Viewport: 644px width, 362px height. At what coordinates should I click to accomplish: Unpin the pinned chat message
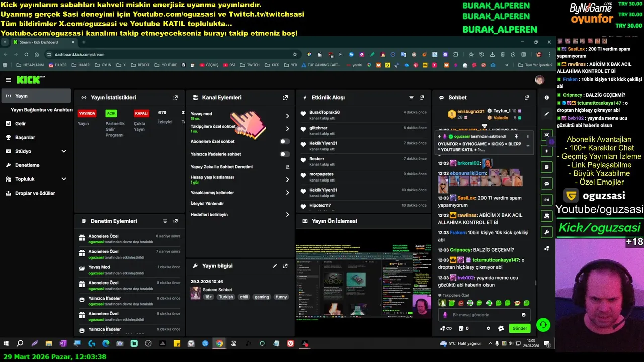(x=516, y=136)
